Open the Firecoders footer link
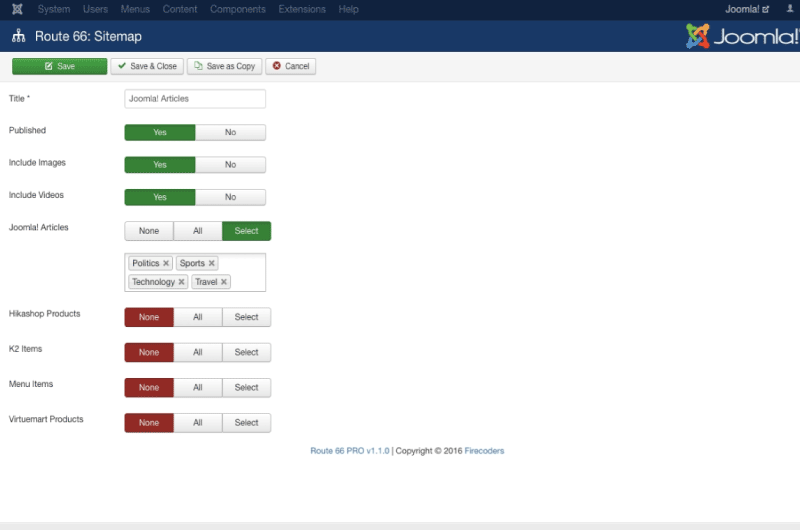This screenshot has width=800, height=530. (x=484, y=451)
